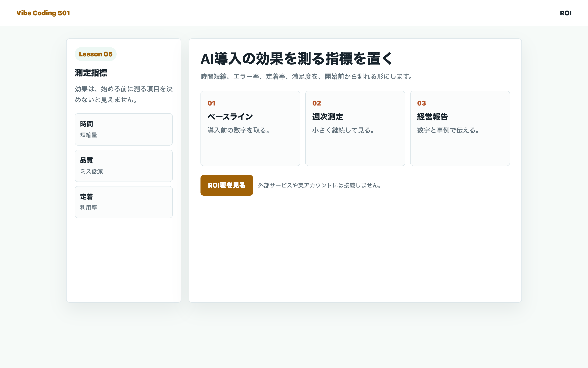Click the 導入前の数字を取る。 description
This screenshot has width=588, height=368.
tap(239, 130)
